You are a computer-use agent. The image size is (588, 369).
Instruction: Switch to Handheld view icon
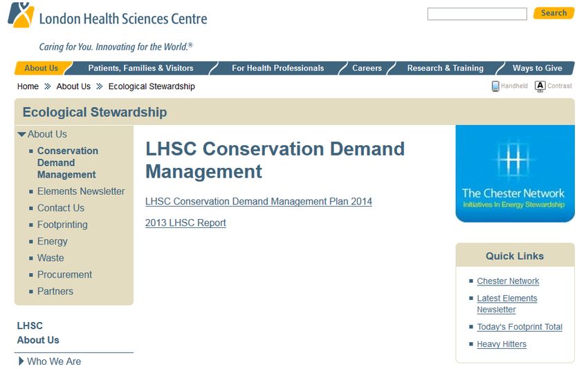click(x=495, y=86)
